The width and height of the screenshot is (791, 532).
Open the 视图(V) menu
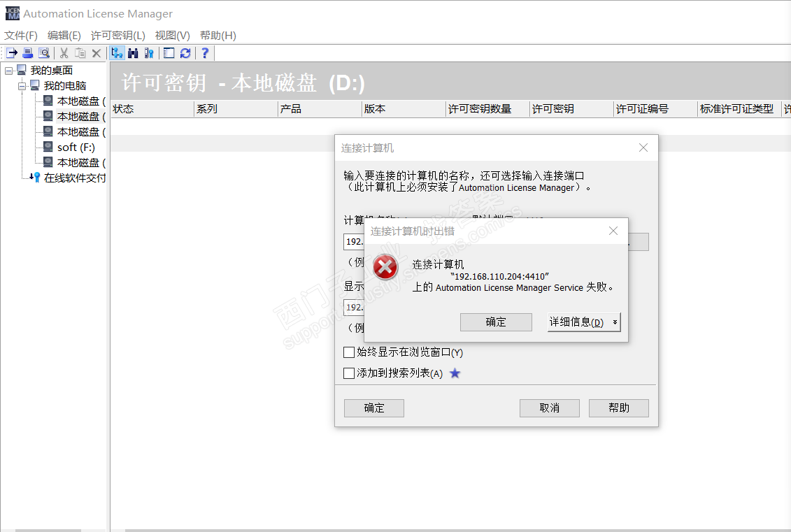(173, 35)
